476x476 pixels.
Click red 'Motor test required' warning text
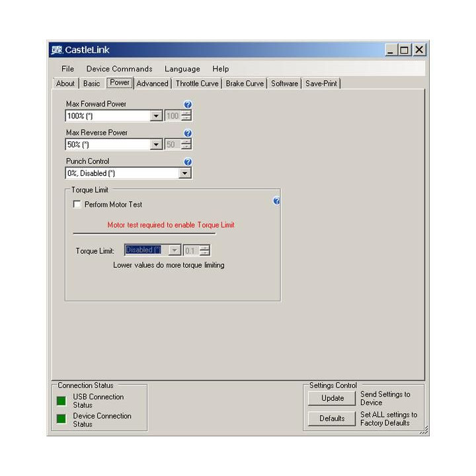(171, 225)
